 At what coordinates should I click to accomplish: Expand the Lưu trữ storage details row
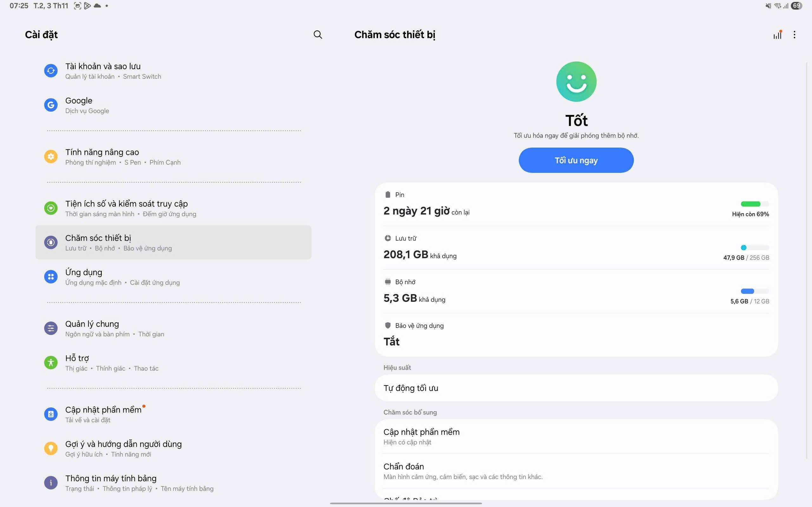point(576,248)
